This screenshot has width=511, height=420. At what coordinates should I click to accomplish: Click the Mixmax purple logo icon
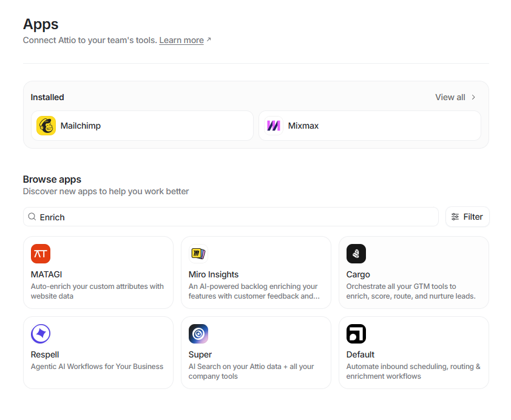274,126
